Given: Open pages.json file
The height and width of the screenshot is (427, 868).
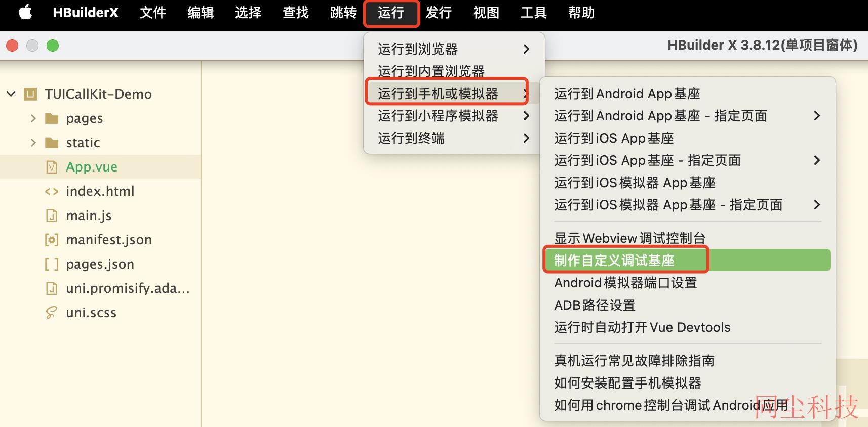Looking at the screenshot, I should coord(100,264).
